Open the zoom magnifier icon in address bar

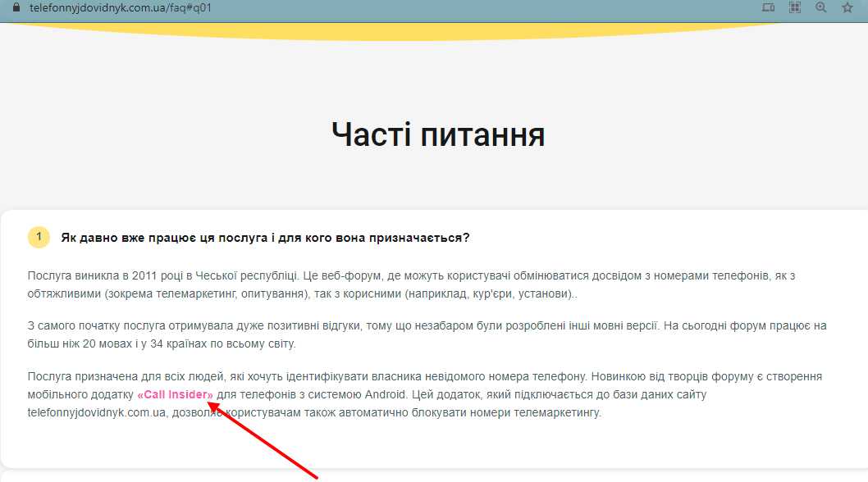tap(820, 7)
